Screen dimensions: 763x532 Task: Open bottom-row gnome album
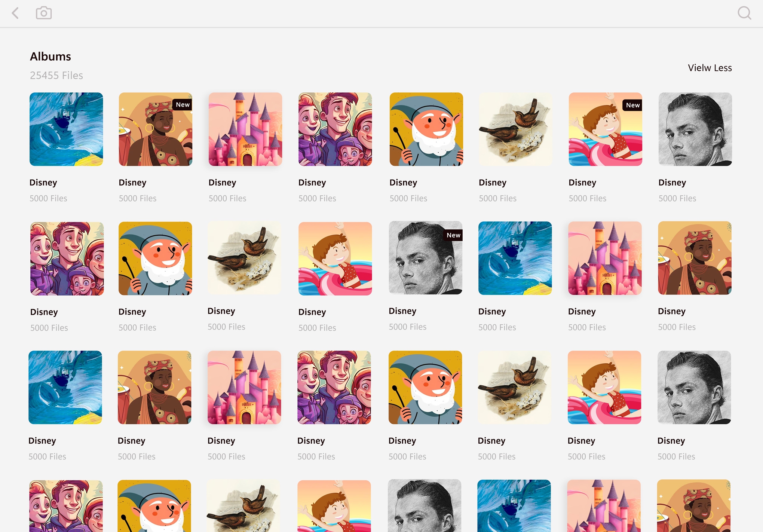click(154, 506)
